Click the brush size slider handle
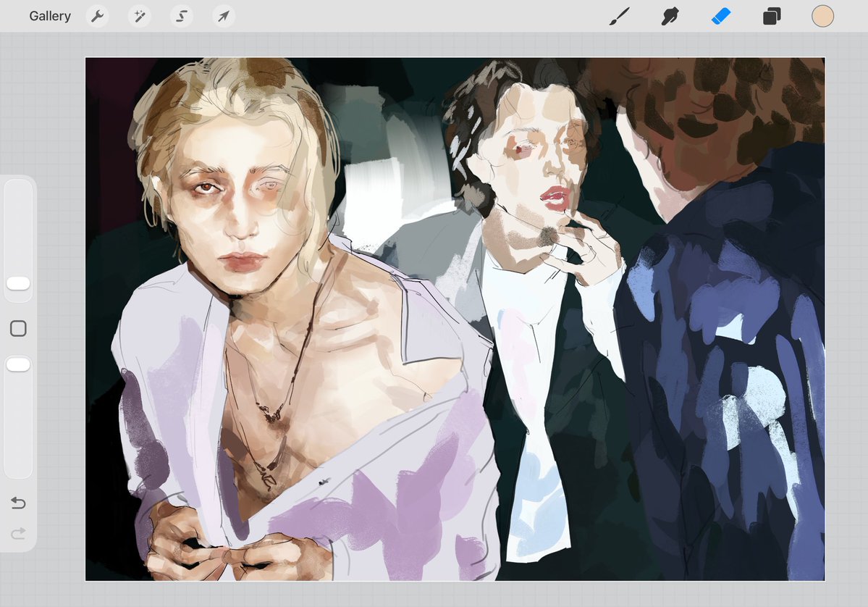The image size is (868, 607). 18,283
